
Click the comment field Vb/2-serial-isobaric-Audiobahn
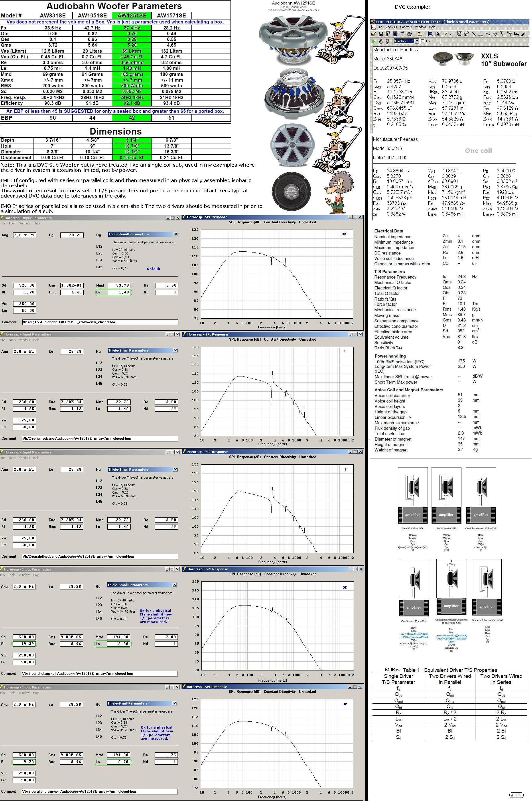click(100, 439)
